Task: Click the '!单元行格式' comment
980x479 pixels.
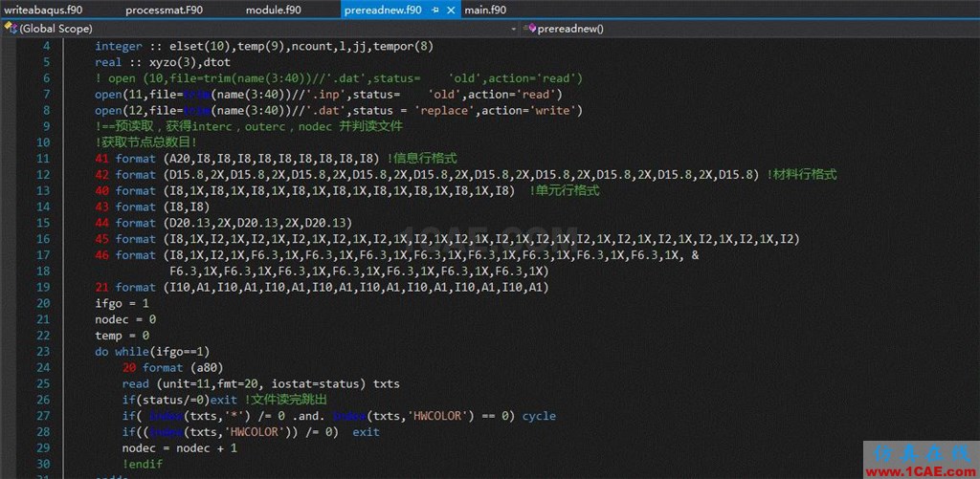Action: pos(564,191)
